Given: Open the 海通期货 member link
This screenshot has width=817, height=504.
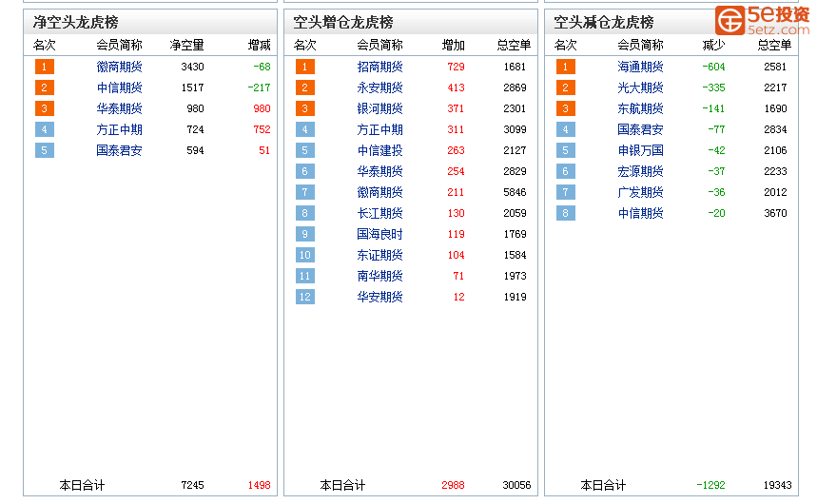Looking at the screenshot, I should (x=640, y=67).
